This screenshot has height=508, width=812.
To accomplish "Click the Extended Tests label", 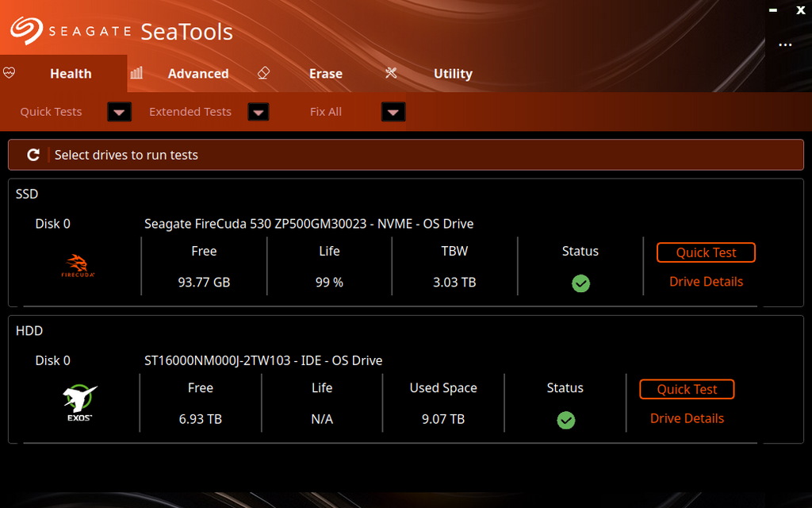I will point(190,111).
